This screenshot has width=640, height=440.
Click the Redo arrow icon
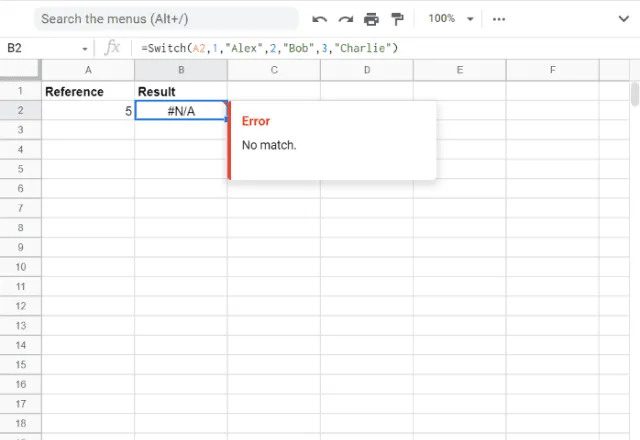click(x=346, y=19)
